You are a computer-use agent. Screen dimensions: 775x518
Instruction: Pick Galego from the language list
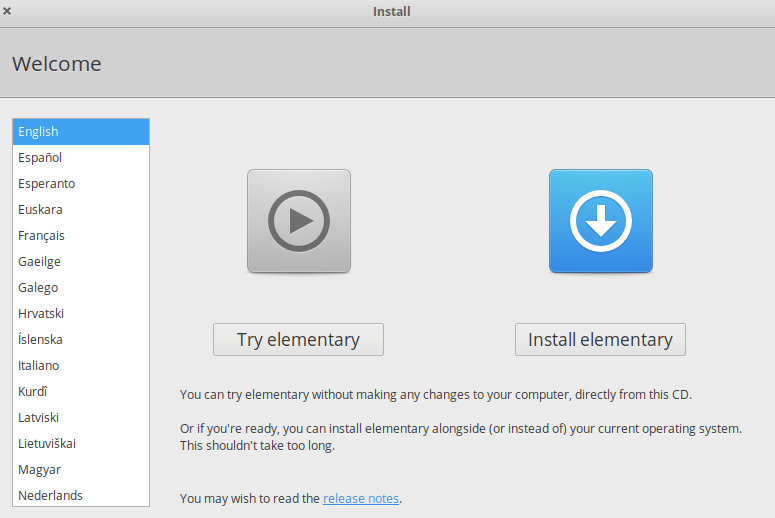81,288
